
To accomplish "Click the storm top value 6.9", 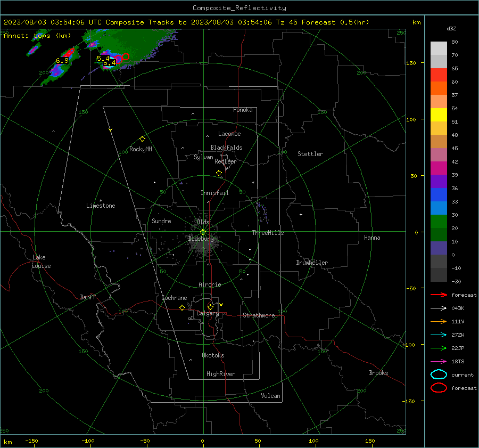I will pos(62,61).
